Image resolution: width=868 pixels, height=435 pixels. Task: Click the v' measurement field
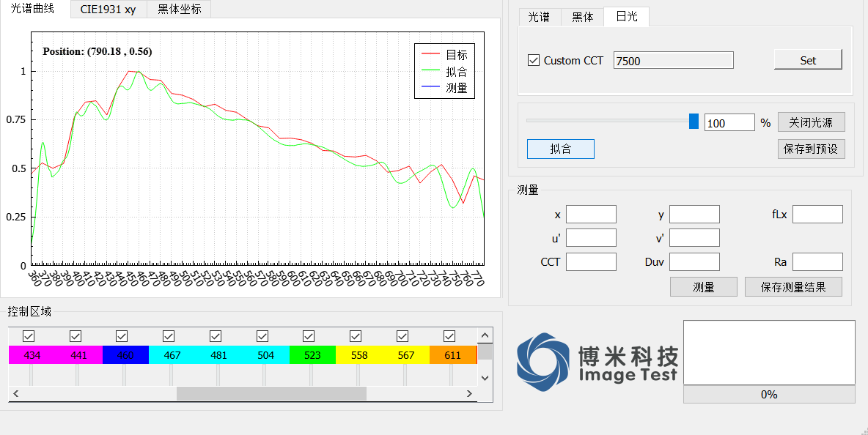(x=695, y=238)
